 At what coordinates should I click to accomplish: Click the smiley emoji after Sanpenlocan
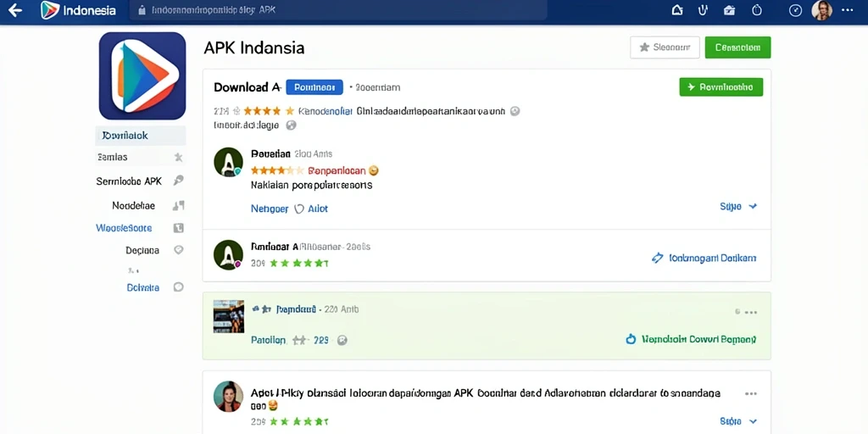(374, 170)
